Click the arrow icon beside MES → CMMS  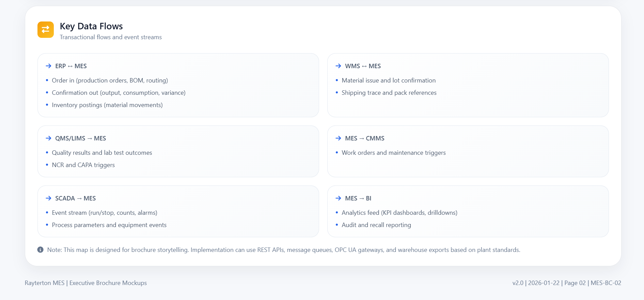click(338, 138)
